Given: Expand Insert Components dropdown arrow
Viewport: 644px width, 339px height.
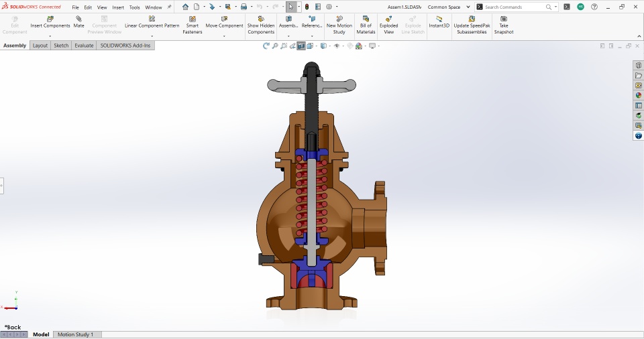Looking at the screenshot, I should click(x=50, y=36).
